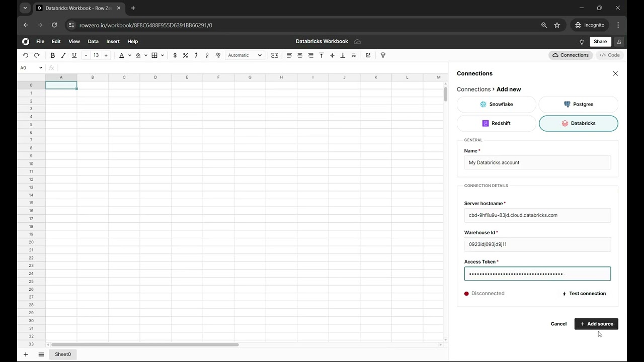Open the all sheets list icon
644x362 pixels.
coord(41,354)
